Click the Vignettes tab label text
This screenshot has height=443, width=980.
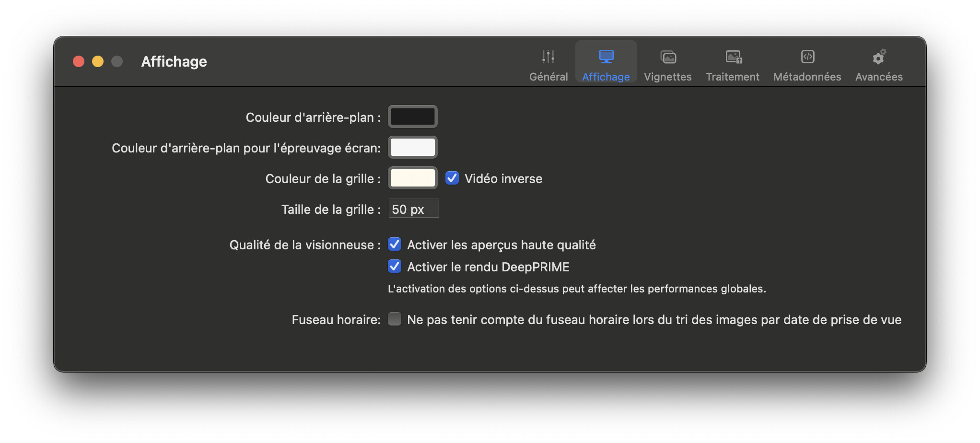pos(667,77)
